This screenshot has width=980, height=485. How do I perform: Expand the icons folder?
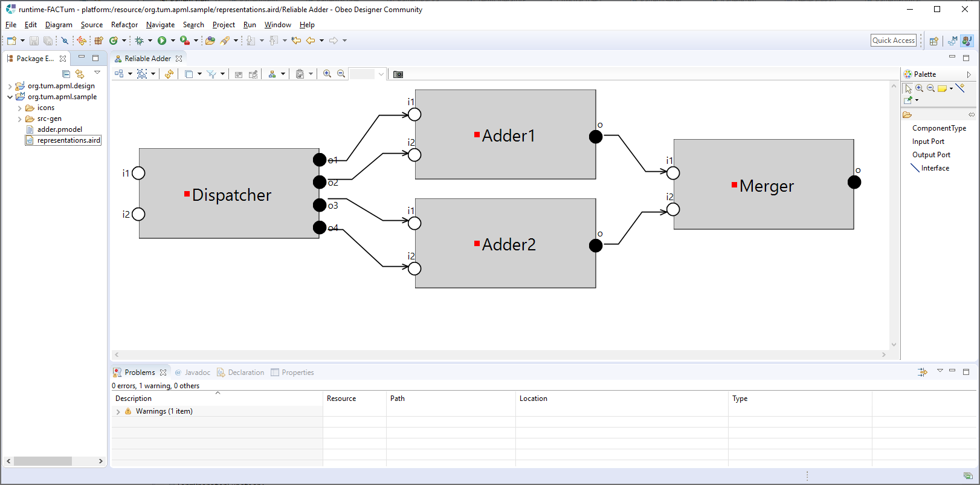click(19, 108)
